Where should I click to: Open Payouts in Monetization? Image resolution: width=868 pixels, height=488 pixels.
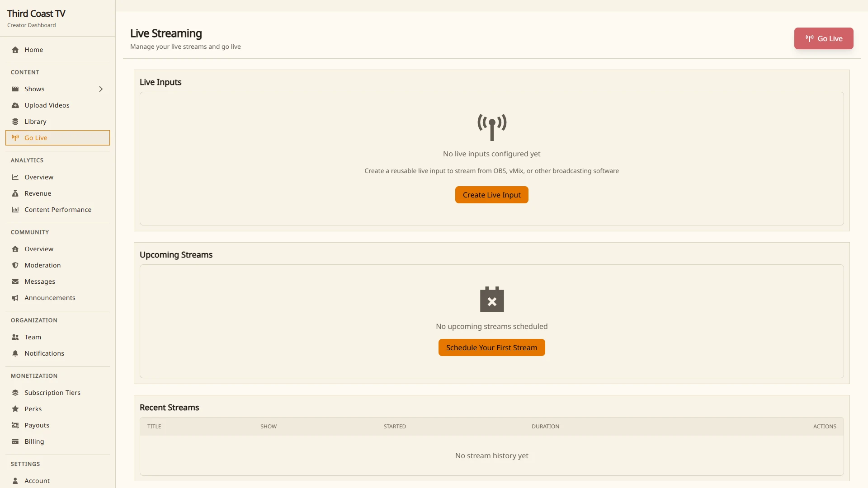pyautogui.click(x=57, y=425)
